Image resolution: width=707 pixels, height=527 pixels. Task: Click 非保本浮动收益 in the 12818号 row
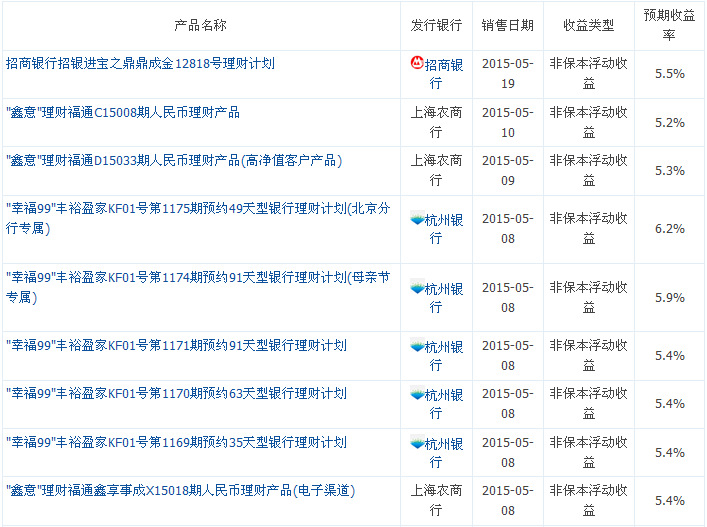589,73
